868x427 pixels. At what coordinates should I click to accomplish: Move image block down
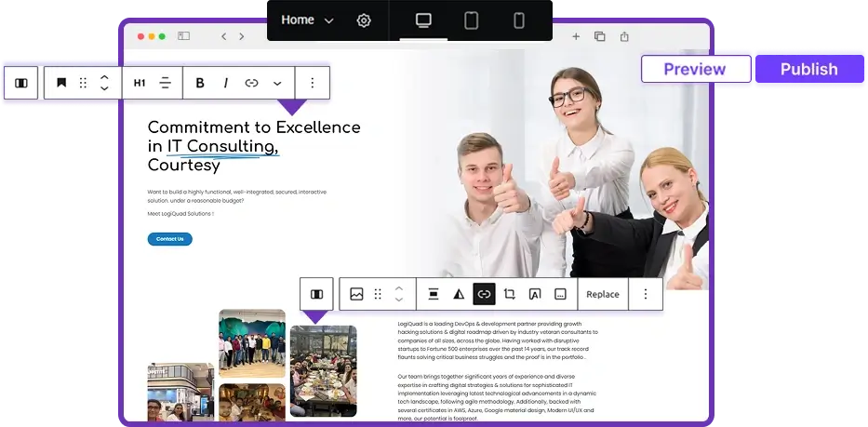(x=398, y=300)
